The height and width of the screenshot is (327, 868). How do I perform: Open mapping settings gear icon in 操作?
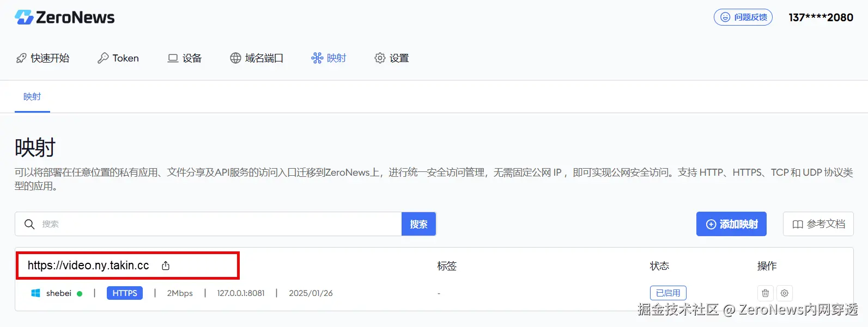tap(785, 293)
